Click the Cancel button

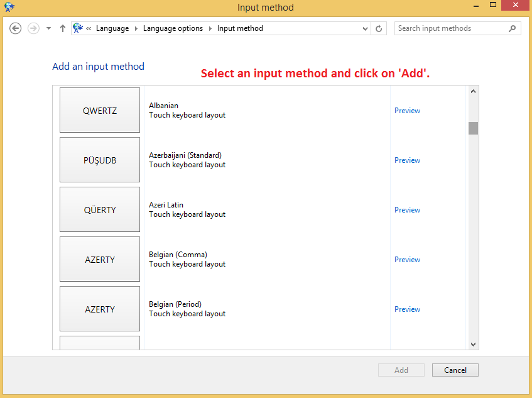click(x=455, y=370)
